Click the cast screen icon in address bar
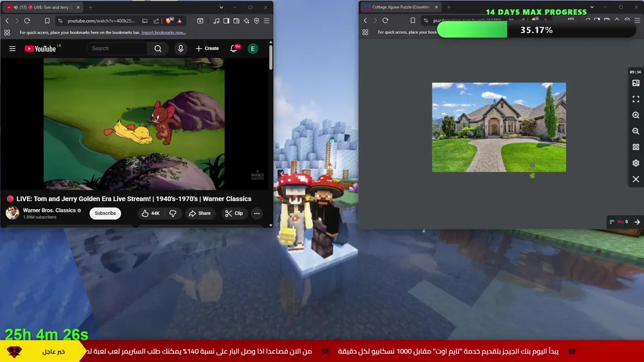The height and width of the screenshot is (362, 644). click(x=145, y=21)
